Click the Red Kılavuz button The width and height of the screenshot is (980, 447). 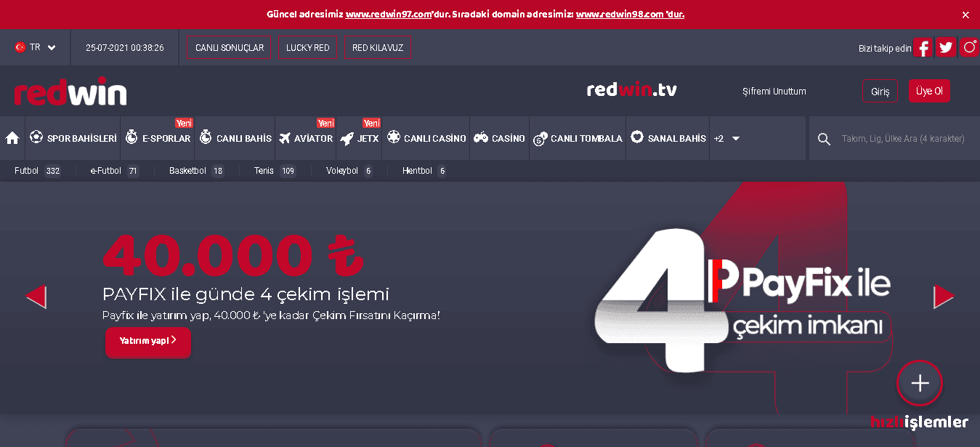tap(378, 48)
